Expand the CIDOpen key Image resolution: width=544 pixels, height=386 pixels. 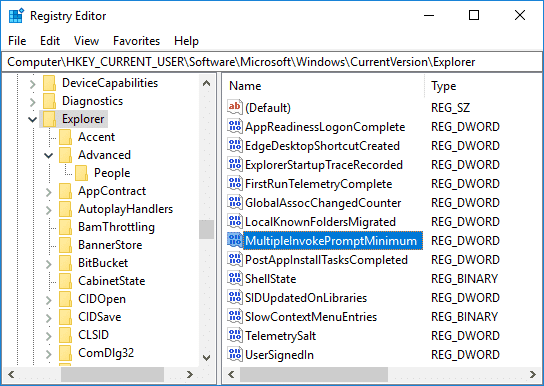(x=49, y=300)
